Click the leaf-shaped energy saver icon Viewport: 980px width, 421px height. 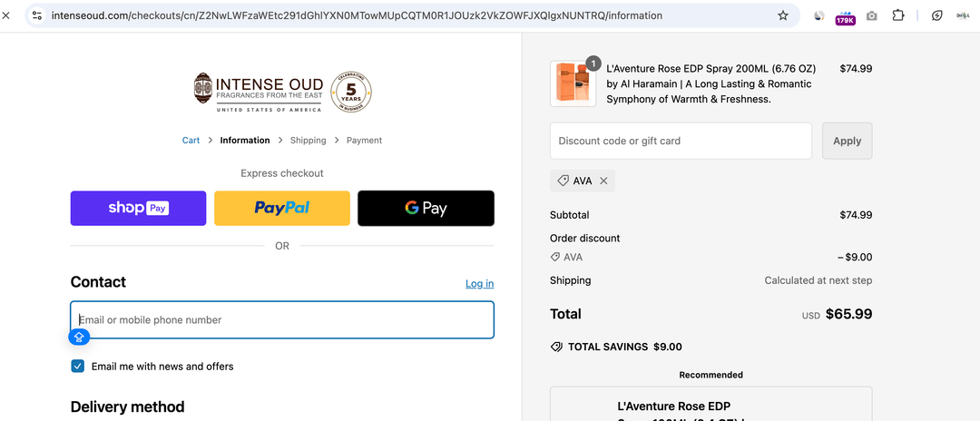point(937,15)
